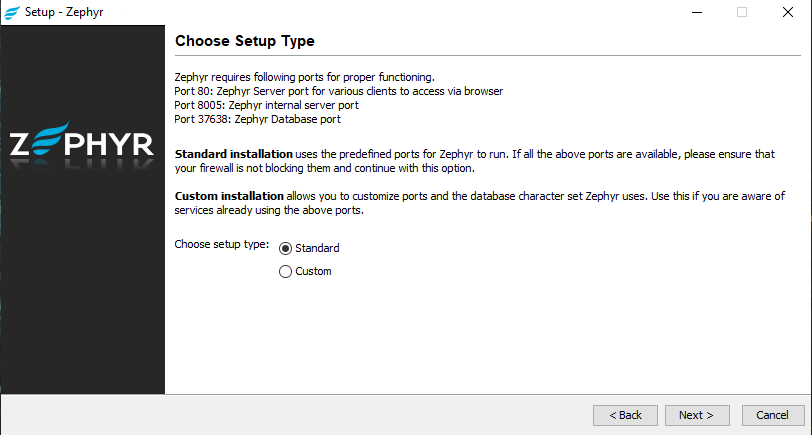Minimize the Setup window
Viewport: 812px width, 435px height.
pos(693,12)
